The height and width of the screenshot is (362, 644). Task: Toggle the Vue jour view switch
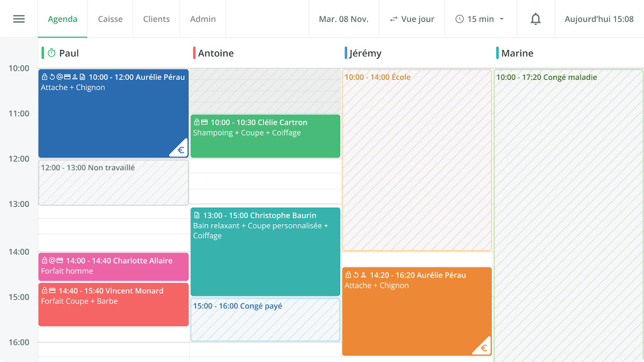click(x=412, y=19)
